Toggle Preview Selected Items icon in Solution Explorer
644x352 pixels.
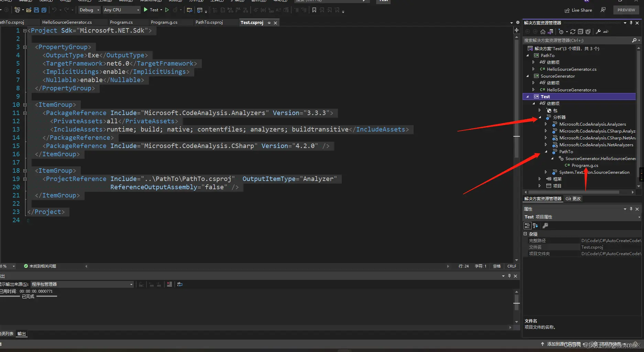pos(606,32)
